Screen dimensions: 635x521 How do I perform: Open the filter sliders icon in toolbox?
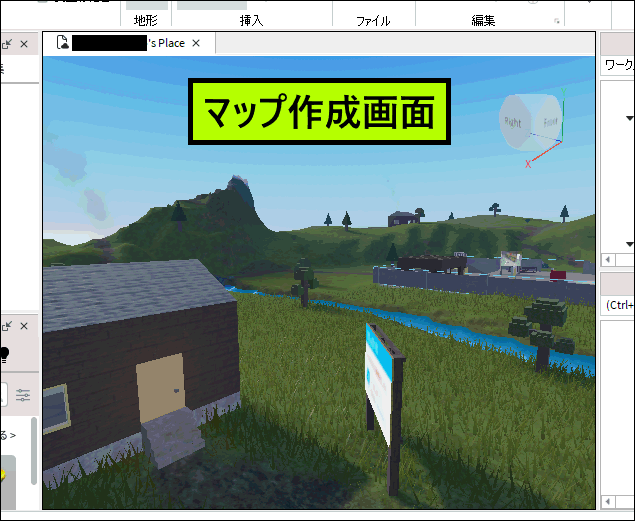tap(23, 395)
